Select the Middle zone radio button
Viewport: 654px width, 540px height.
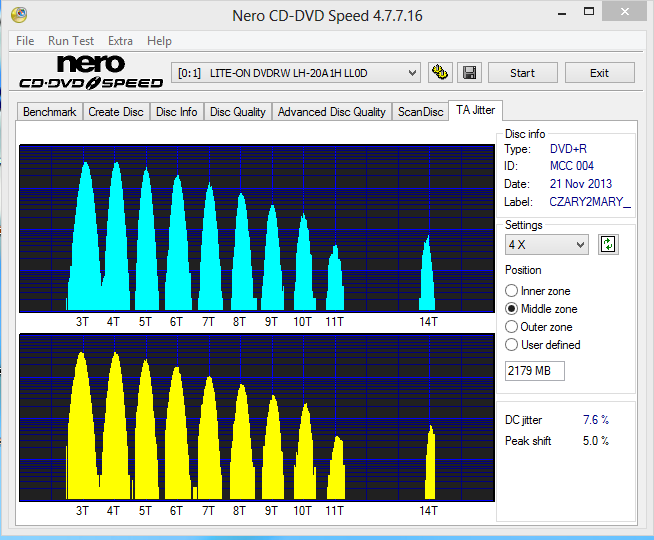pyautogui.click(x=511, y=309)
